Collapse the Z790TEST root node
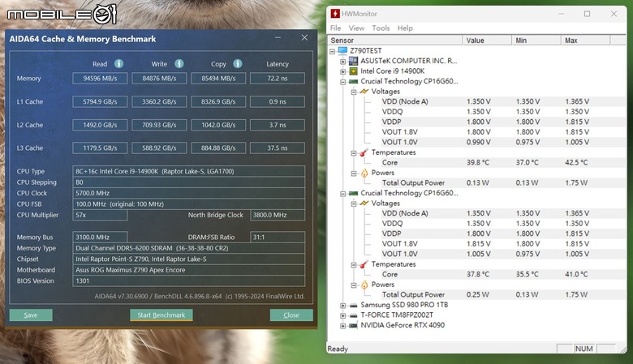Screen dimensions: 633x364 coord(332,51)
